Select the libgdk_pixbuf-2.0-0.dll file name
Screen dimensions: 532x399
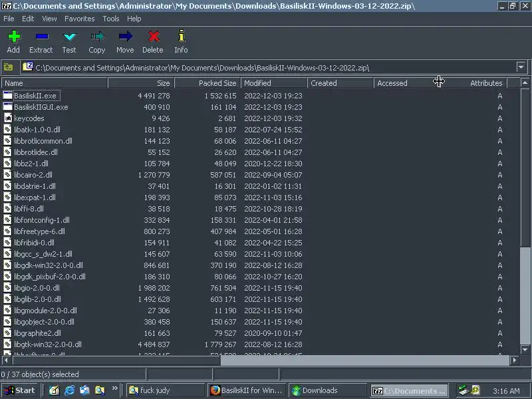click(50, 277)
